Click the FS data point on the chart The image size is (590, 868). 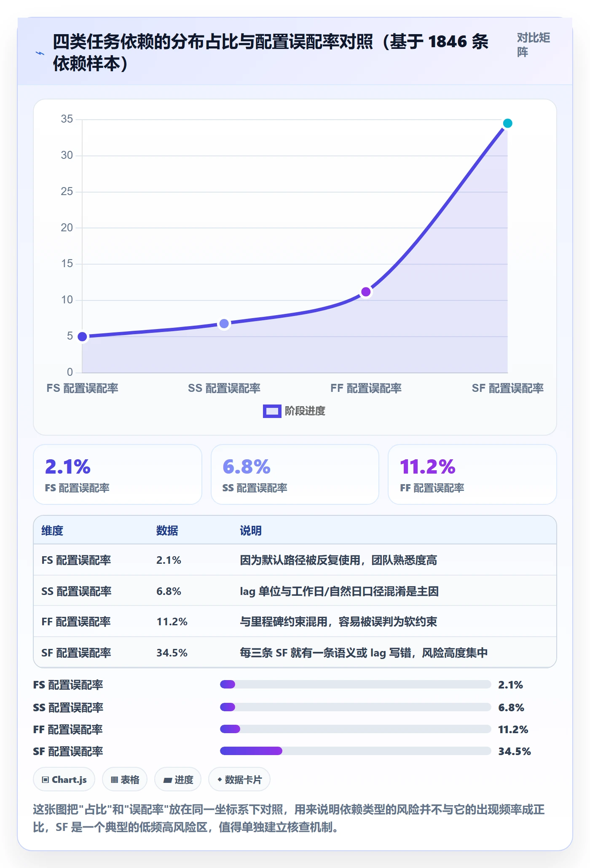click(x=83, y=336)
